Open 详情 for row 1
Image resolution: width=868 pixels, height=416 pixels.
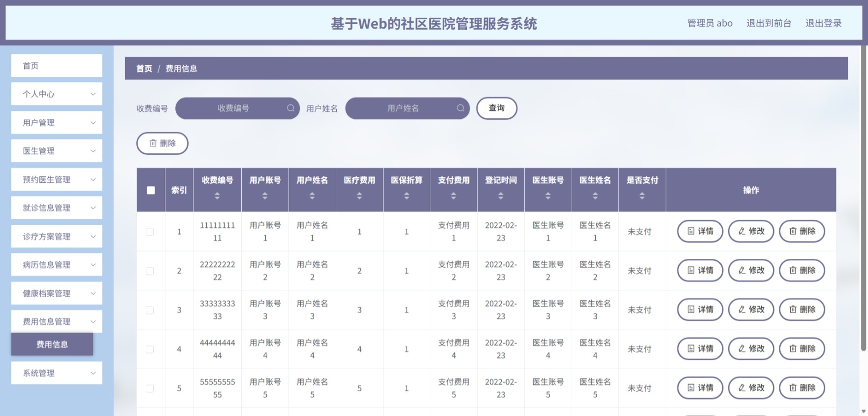[700, 231]
